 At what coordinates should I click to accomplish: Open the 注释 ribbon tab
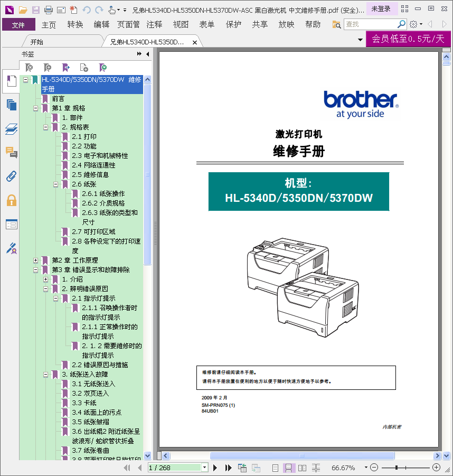tap(155, 25)
